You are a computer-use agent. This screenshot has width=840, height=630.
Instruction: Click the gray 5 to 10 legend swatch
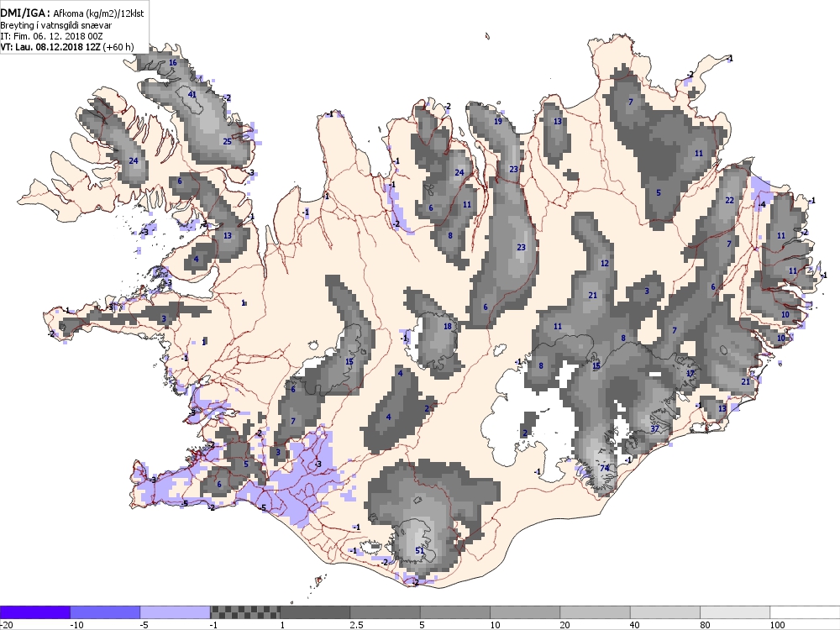point(455,612)
